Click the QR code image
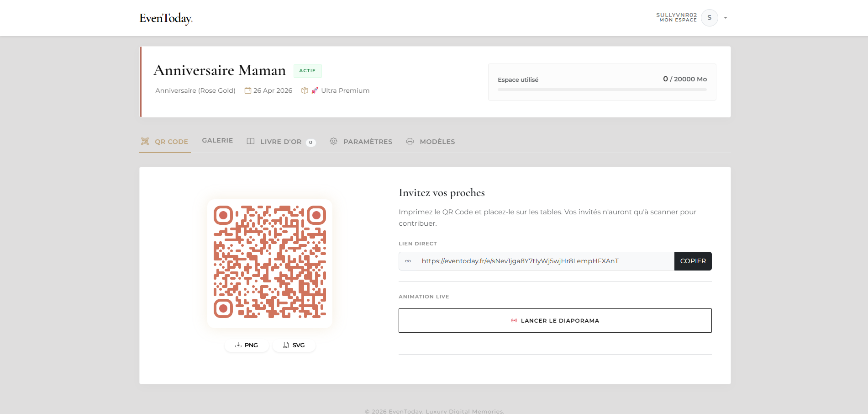This screenshot has width=868, height=414. (x=270, y=262)
